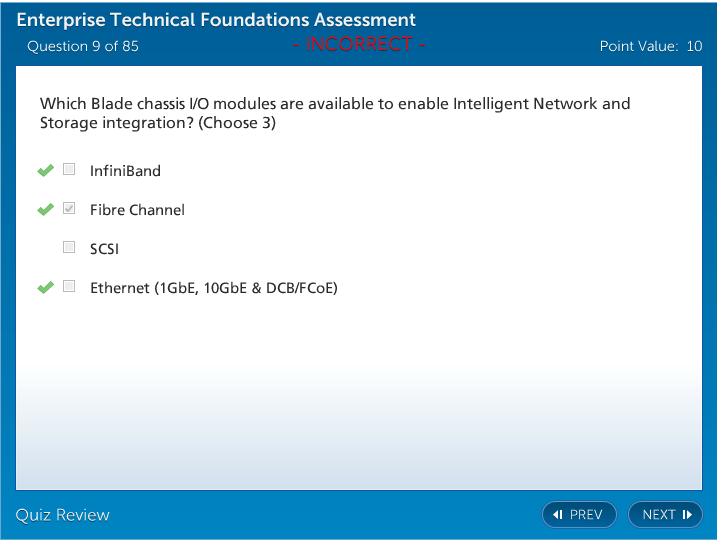Click the Question 9 of 85 counter
Image resolution: width=717 pixels, height=540 pixels.
(x=83, y=46)
